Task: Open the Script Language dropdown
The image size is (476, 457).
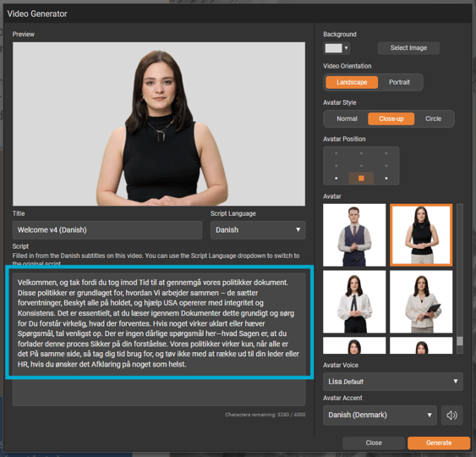Action: click(258, 230)
